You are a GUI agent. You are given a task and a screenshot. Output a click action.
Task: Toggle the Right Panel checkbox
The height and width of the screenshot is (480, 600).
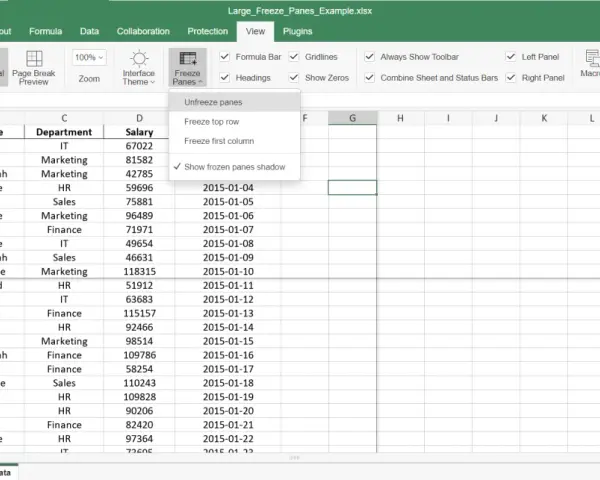pyautogui.click(x=511, y=78)
